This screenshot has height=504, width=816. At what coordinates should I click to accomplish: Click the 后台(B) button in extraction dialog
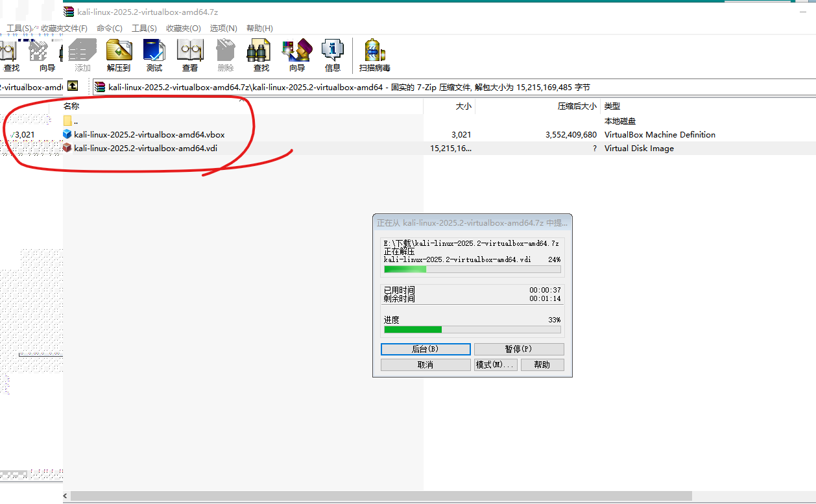click(426, 349)
